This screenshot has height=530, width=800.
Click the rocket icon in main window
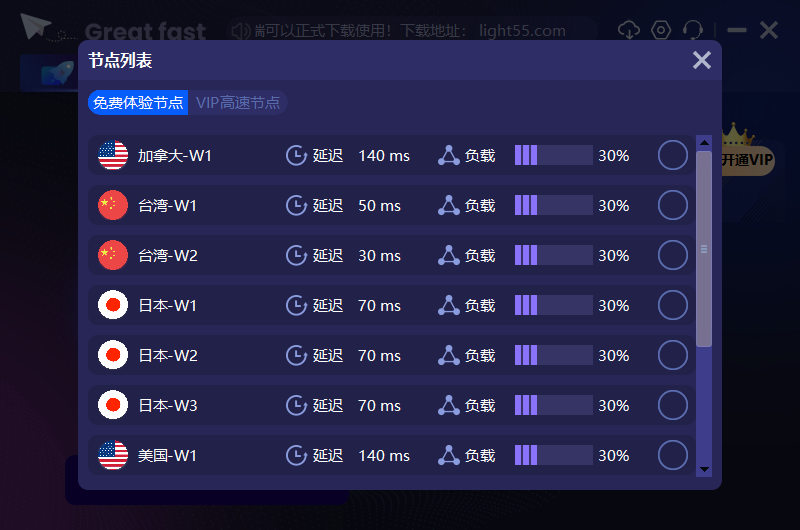pyautogui.click(x=57, y=73)
